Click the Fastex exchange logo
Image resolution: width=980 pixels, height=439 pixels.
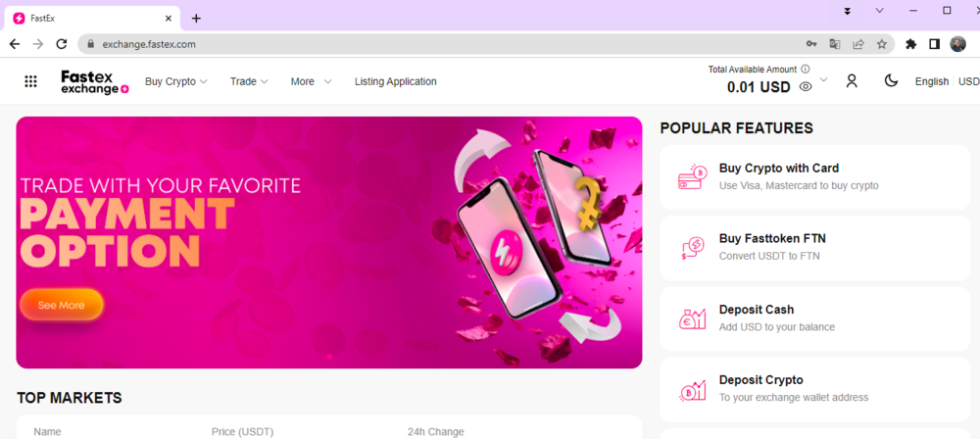[x=95, y=82]
